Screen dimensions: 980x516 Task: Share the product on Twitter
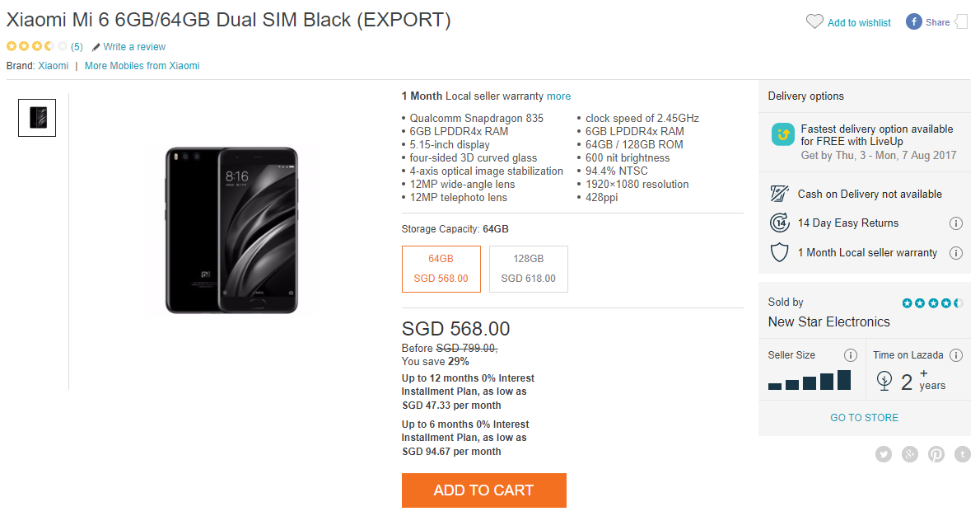pos(884,454)
